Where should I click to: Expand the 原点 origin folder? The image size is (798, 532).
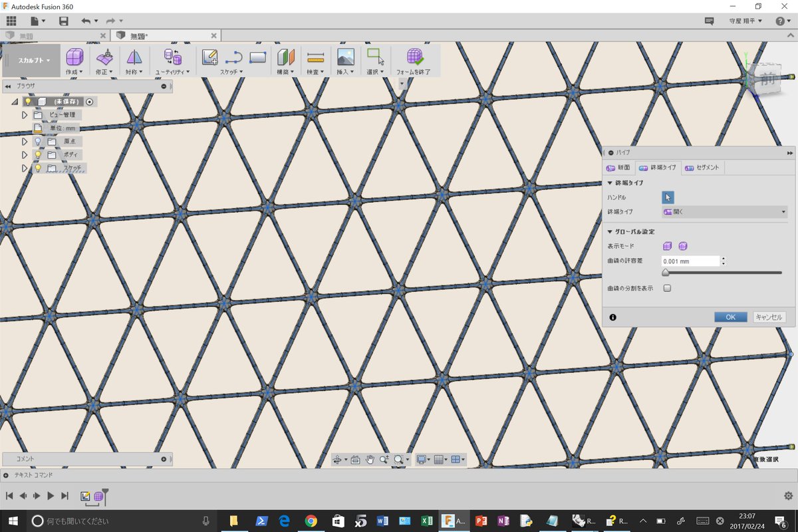tap(25, 142)
